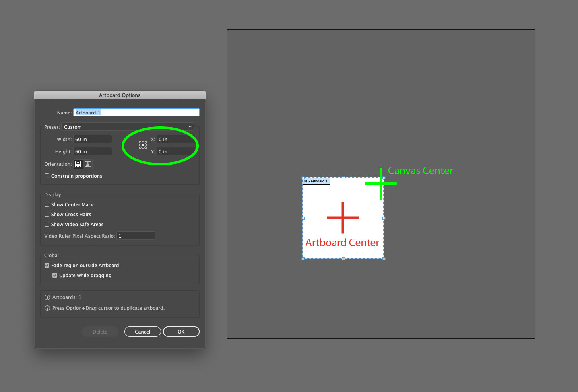This screenshot has width=578, height=392.
Task: Click the info icon beside the Option+Drag tip
Action: (47, 308)
